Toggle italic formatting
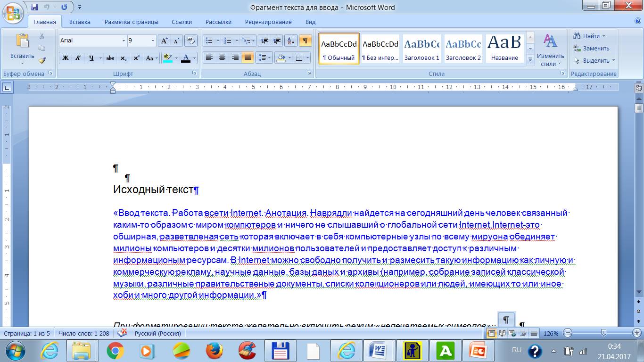The height and width of the screenshot is (362, 644). point(78,58)
